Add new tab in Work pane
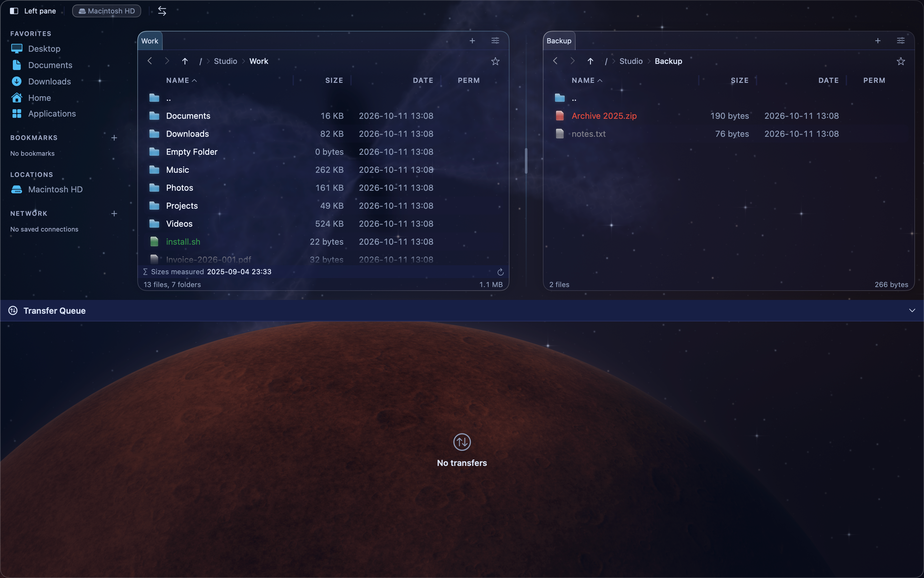This screenshot has width=924, height=578. (472, 40)
